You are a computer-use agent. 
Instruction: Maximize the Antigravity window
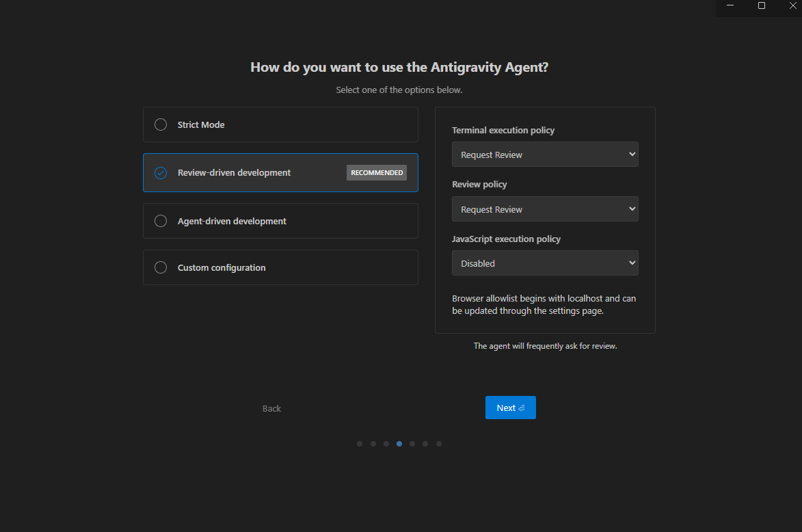point(762,6)
